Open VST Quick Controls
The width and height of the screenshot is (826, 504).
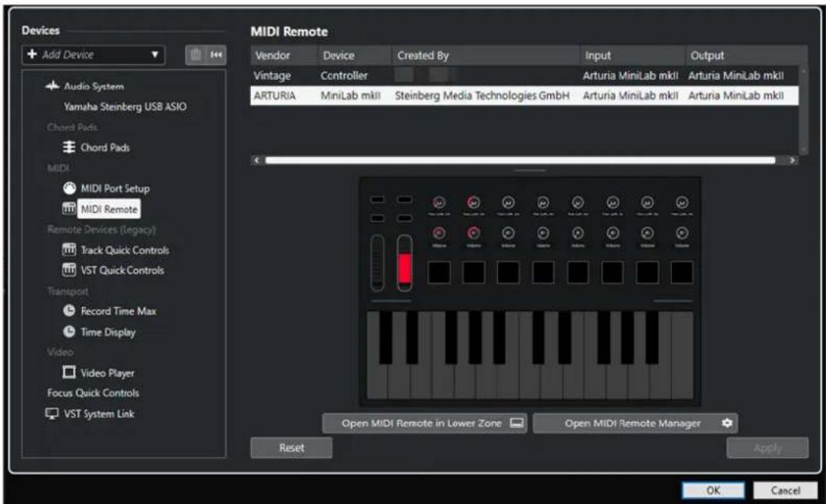(x=122, y=270)
